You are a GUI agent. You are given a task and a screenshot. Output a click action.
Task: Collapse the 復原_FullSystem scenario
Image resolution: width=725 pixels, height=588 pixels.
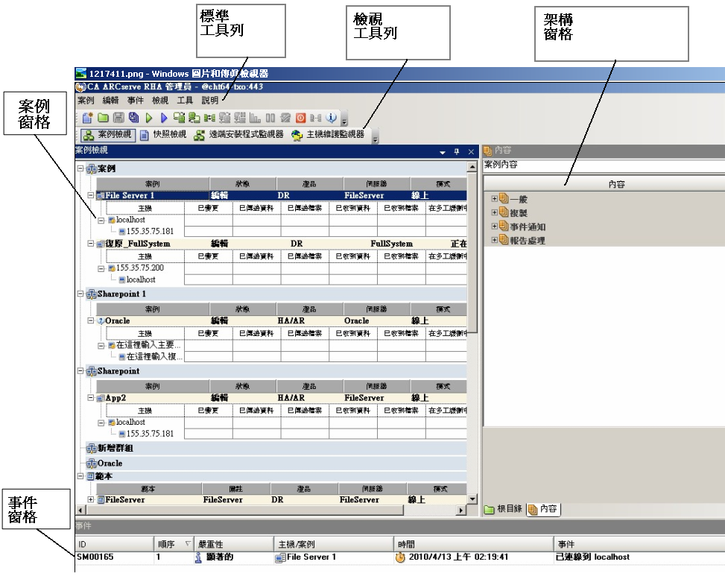click(91, 244)
